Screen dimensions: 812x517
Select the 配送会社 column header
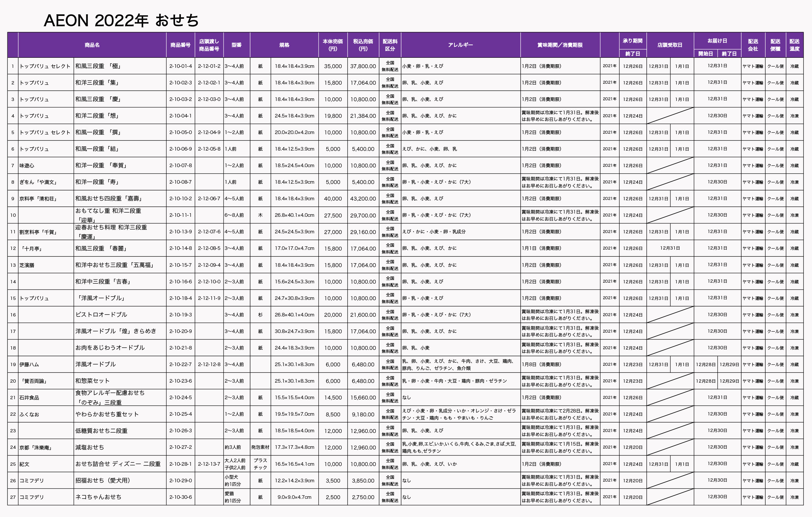click(753, 45)
